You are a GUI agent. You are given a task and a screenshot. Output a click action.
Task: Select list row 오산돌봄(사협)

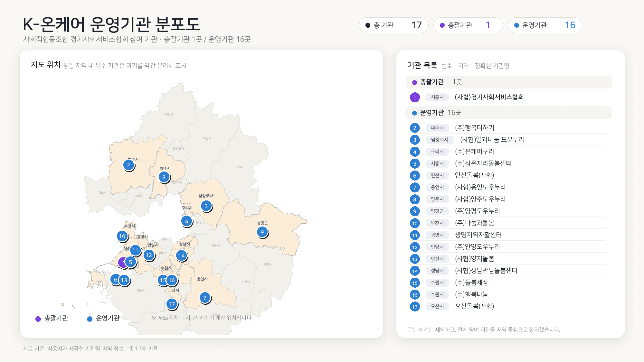(x=507, y=306)
